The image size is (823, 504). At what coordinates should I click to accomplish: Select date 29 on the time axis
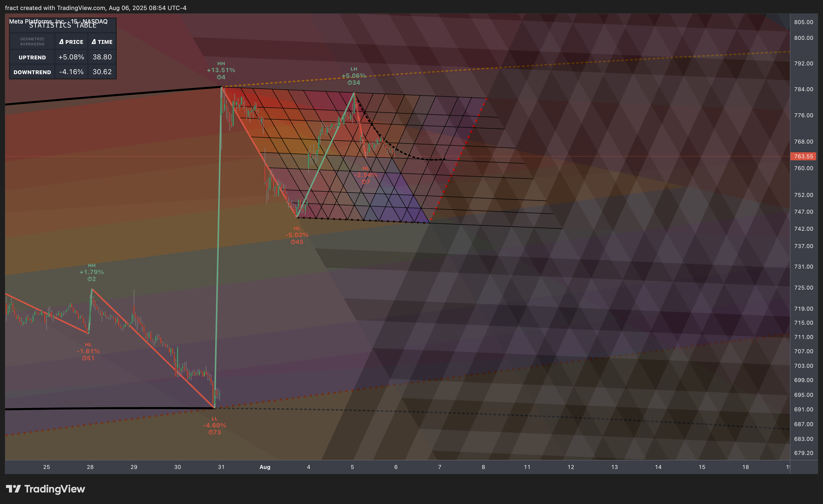pyautogui.click(x=134, y=467)
